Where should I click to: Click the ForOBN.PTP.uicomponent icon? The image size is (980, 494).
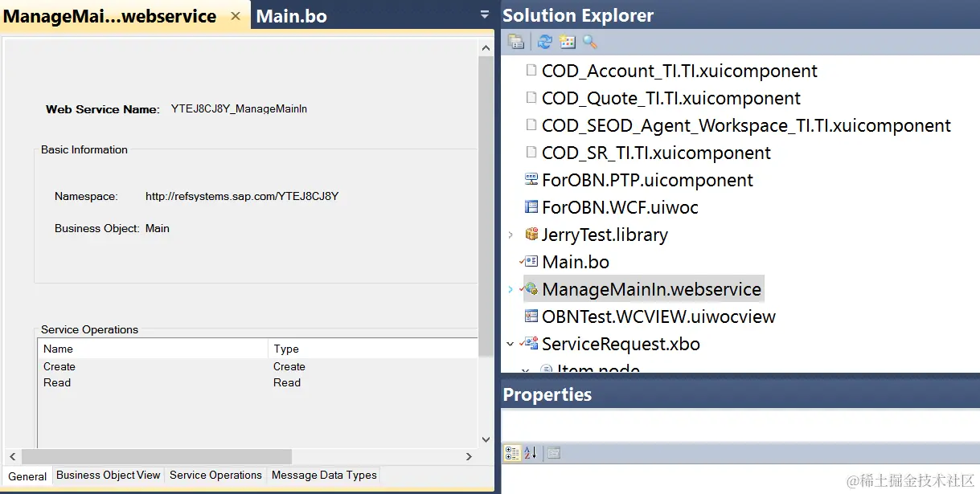[x=531, y=180]
